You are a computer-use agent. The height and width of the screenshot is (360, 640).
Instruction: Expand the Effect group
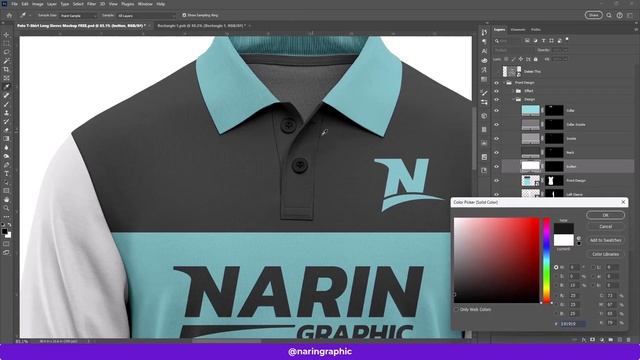(513, 91)
